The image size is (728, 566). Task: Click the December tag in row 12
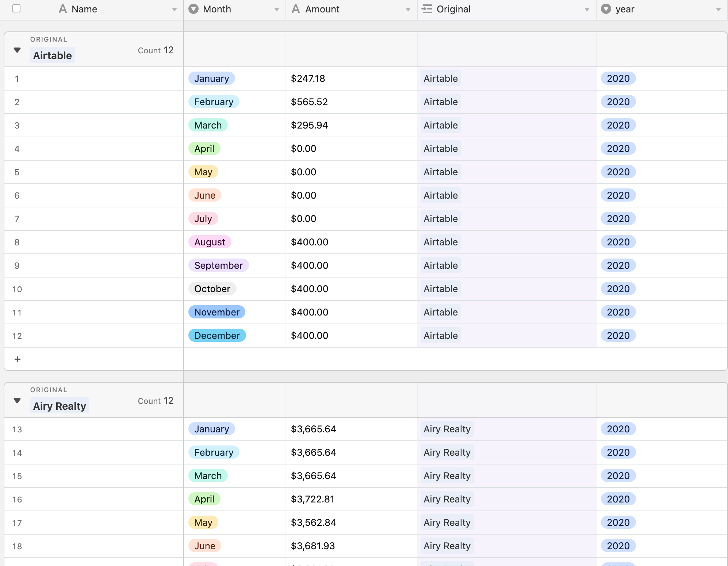point(217,335)
